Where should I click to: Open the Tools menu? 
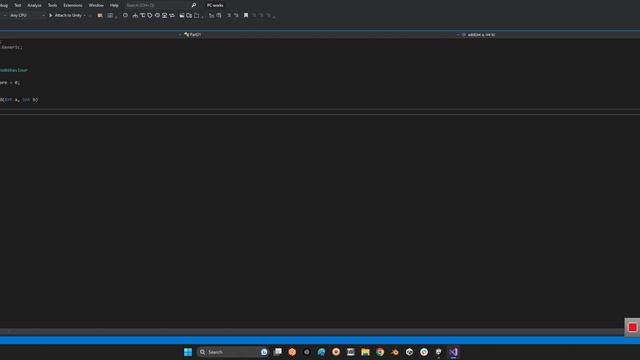(52, 5)
